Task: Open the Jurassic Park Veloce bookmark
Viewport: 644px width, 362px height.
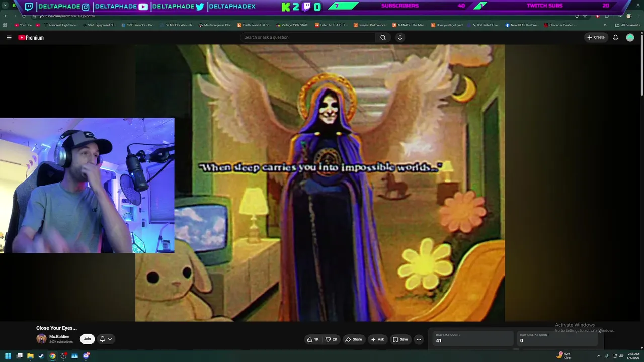Action: [370, 25]
